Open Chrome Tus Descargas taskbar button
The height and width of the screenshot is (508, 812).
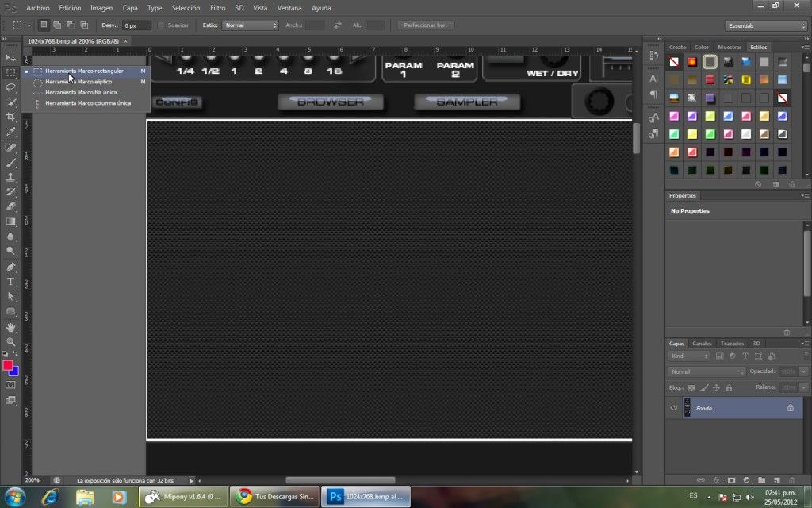point(274,497)
